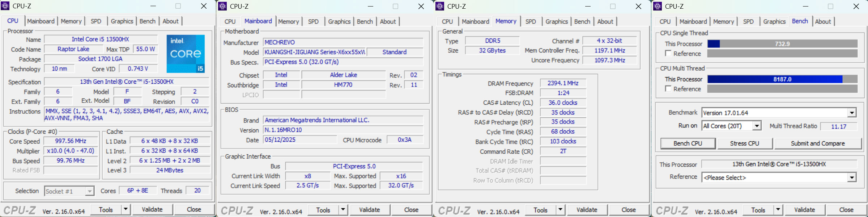Click the CAS# Latency value 36.0 clocks
This screenshot has width=868, height=217.
pos(563,103)
